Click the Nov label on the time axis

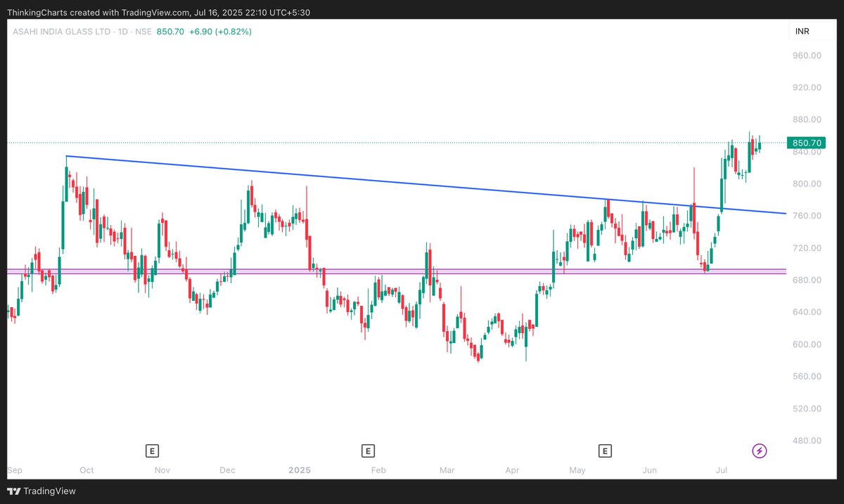[162, 470]
